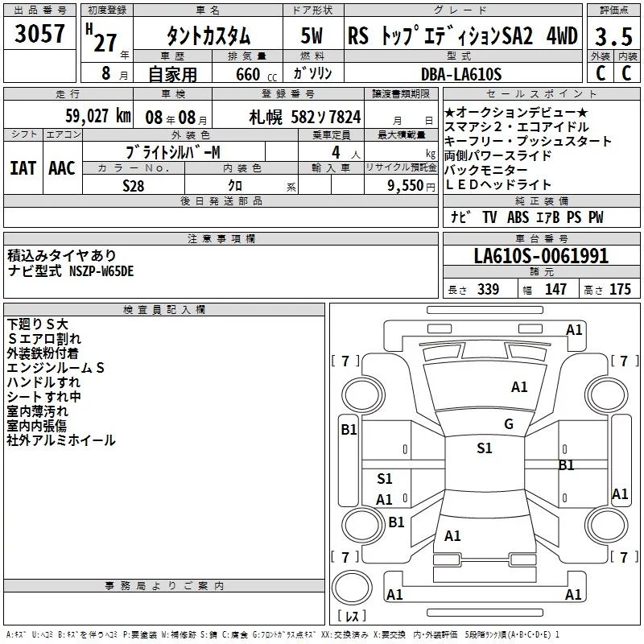This screenshot has width=644, height=644.
Task: Click the [レス] spare tire label
Action: [352, 615]
